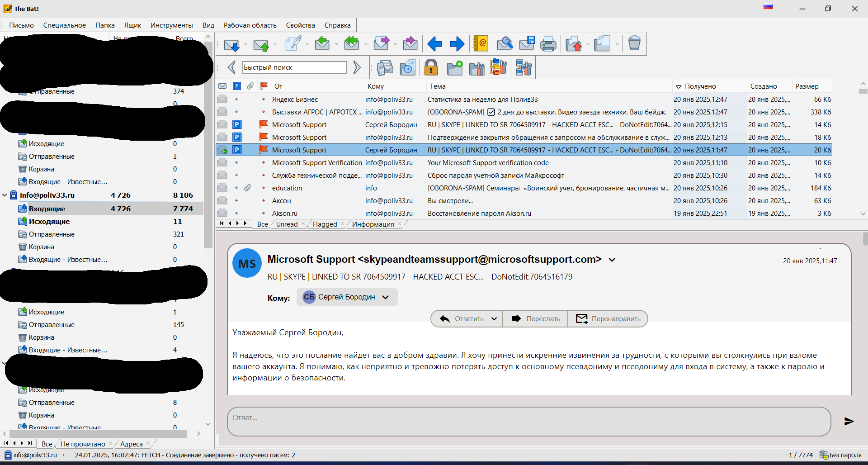Open the Инструменты menu
The height and width of the screenshot is (465, 868).
click(171, 25)
